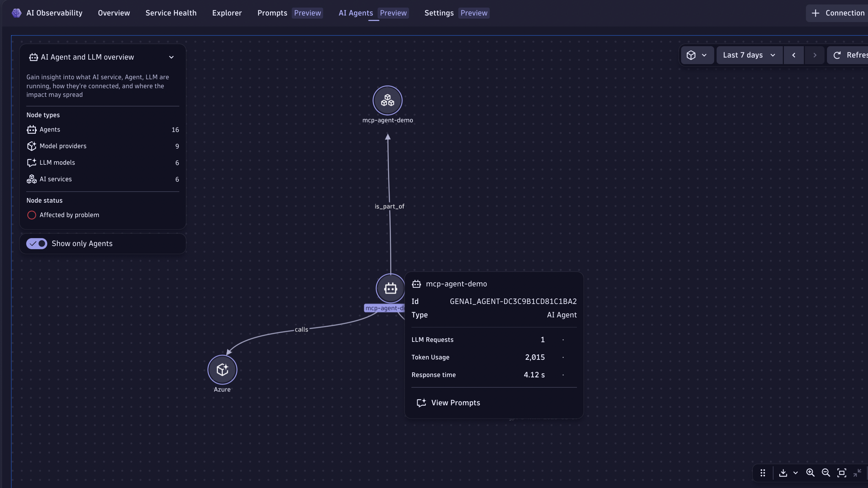This screenshot has width=868, height=488.
Task: Click the Affected by problem red circle
Action: 31,215
